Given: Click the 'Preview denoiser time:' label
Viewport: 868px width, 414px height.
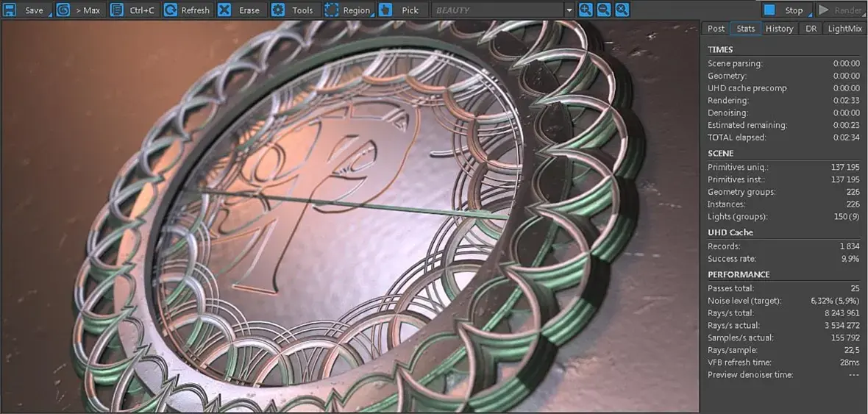Looking at the screenshot, I should tap(750, 375).
